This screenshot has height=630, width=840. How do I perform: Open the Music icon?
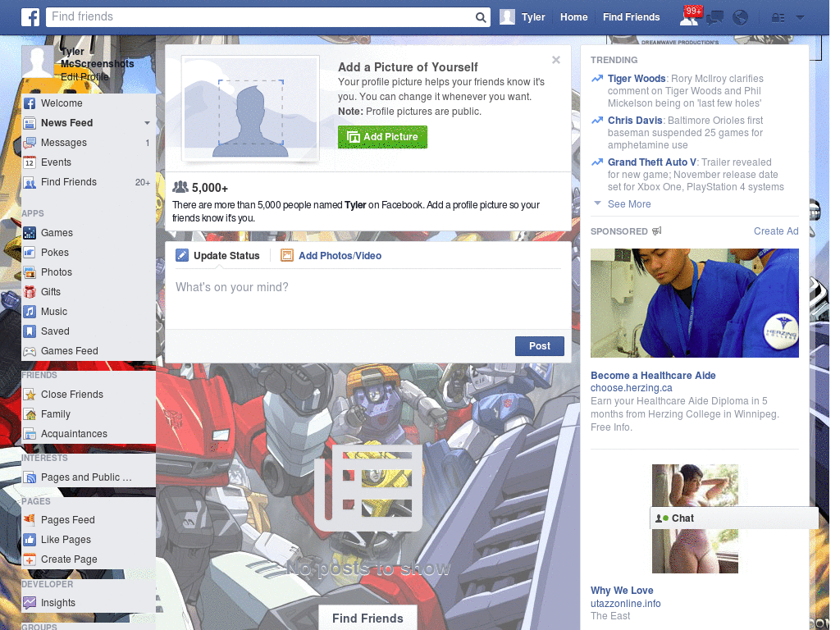pos(30,312)
